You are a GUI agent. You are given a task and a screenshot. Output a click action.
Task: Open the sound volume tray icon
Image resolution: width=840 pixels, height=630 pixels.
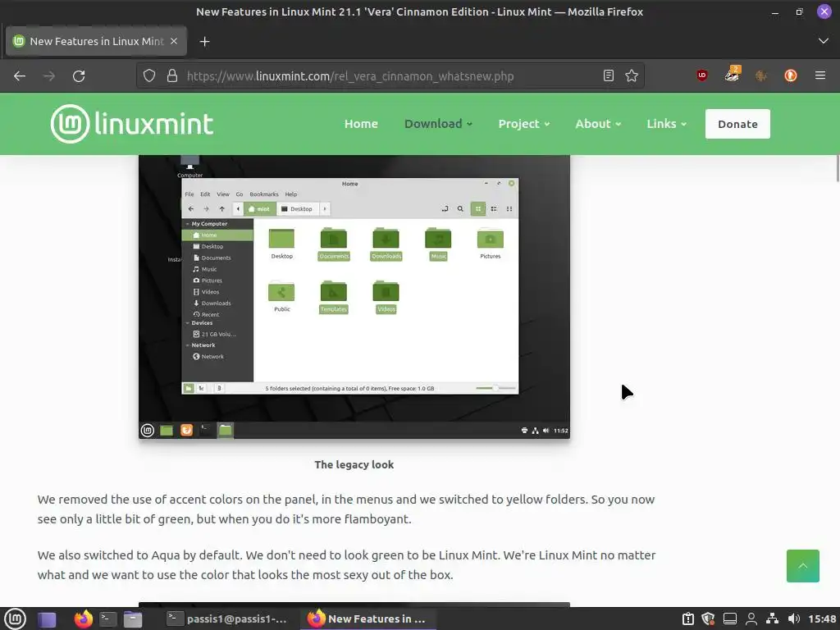click(794, 619)
